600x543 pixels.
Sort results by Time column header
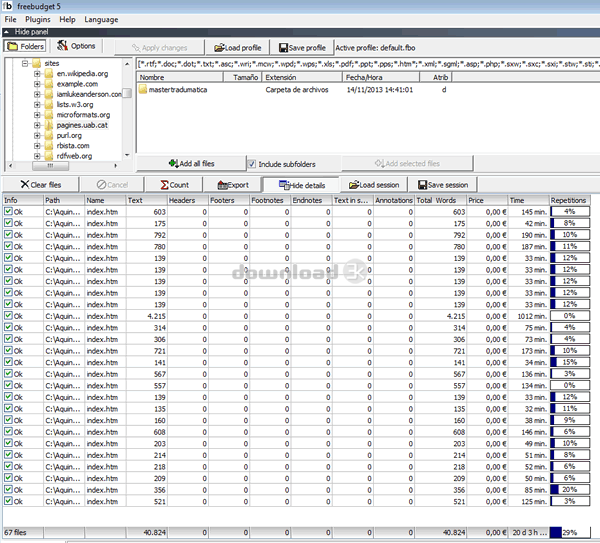click(x=528, y=200)
